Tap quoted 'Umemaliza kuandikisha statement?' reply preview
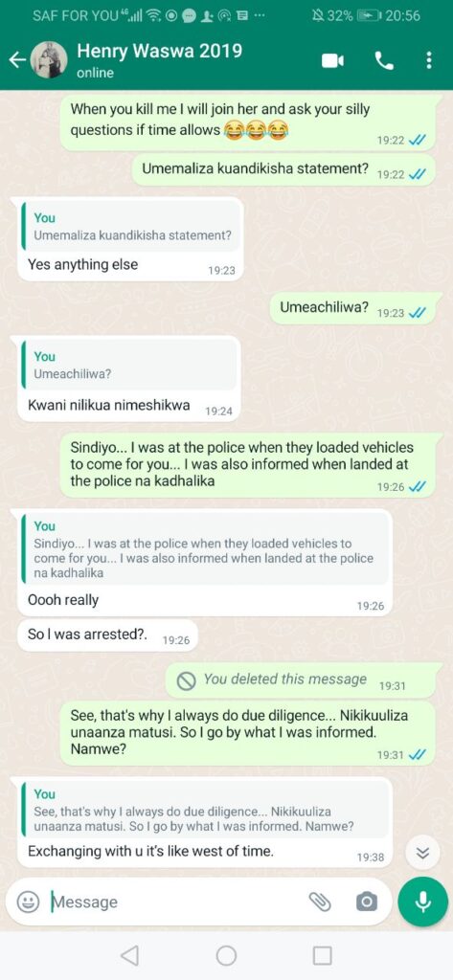The height and width of the screenshot is (980, 453). (129, 226)
